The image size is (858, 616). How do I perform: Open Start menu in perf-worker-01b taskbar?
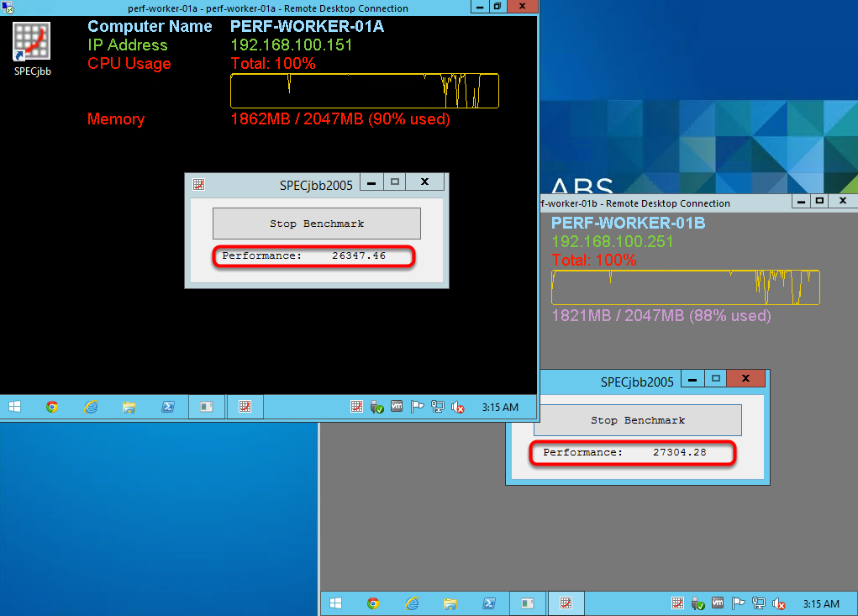coord(336,603)
